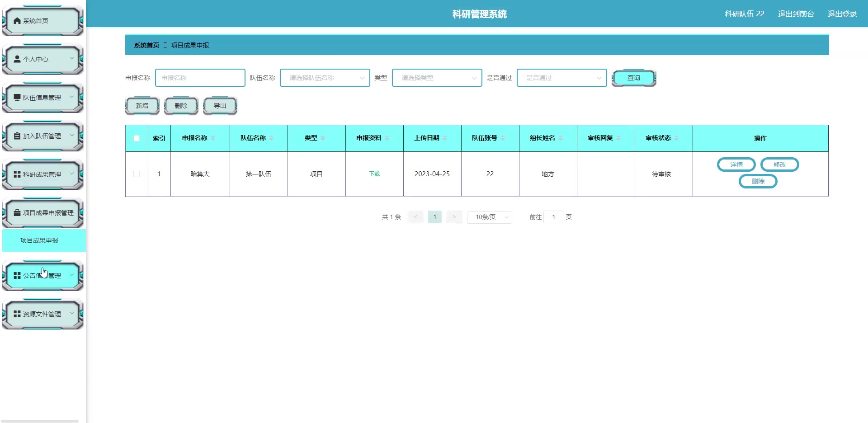Click 修改 for the 暗算大 row
The height and width of the screenshot is (423, 868).
pyautogui.click(x=780, y=164)
